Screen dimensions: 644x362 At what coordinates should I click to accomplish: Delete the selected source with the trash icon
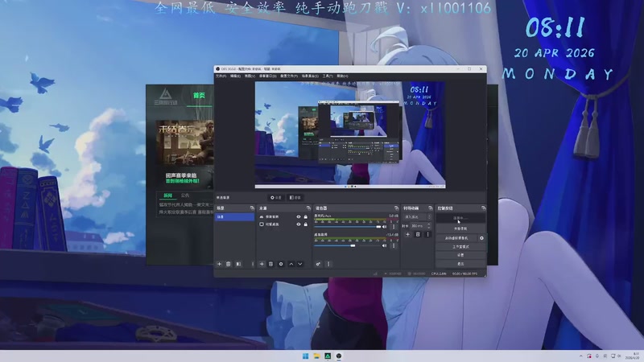coord(270,264)
